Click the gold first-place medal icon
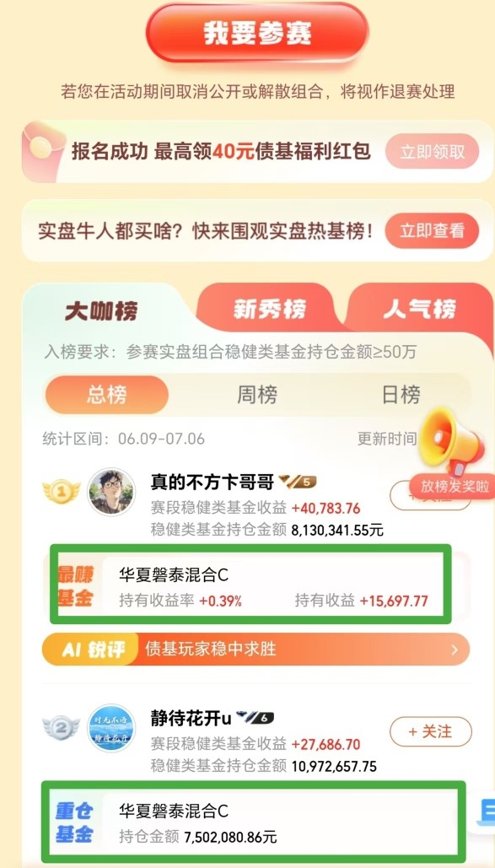This screenshot has width=495, height=868. (x=62, y=492)
